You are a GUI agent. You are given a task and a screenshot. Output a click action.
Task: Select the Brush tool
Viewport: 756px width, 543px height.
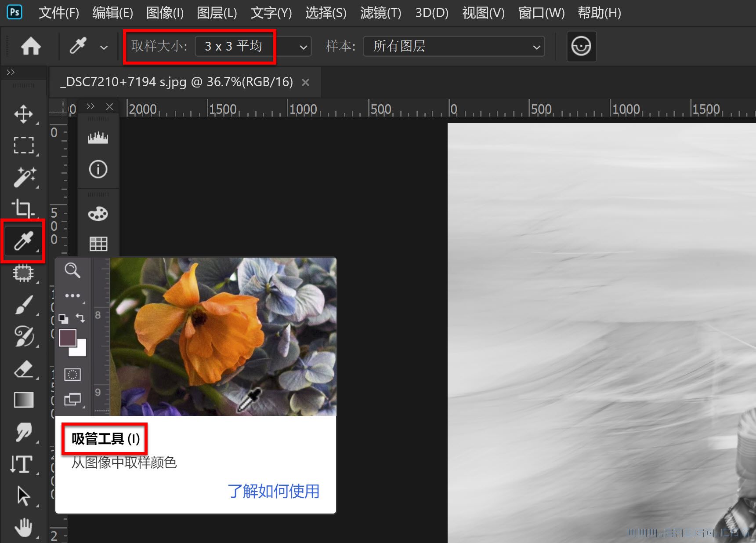click(24, 305)
